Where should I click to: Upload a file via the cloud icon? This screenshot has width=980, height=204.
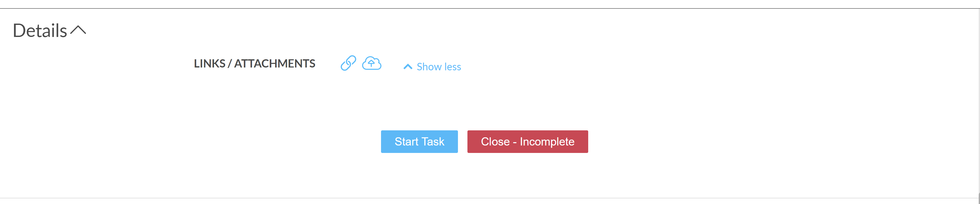371,63
